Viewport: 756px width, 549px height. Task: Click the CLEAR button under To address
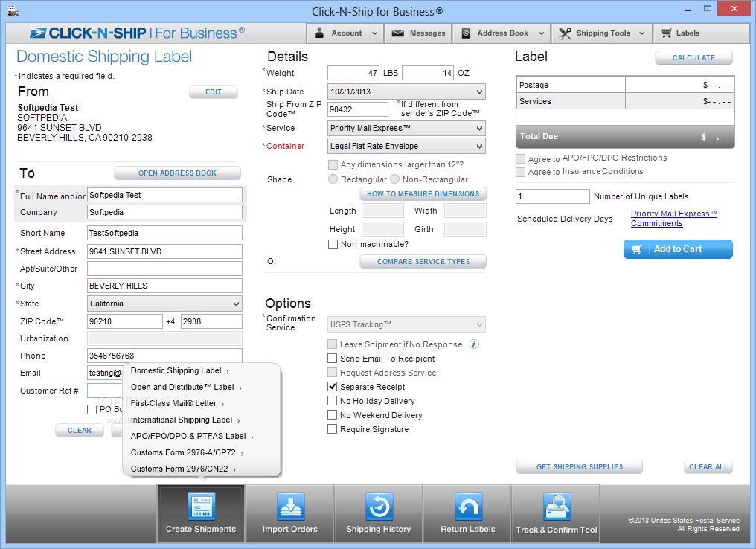pyautogui.click(x=80, y=431)
